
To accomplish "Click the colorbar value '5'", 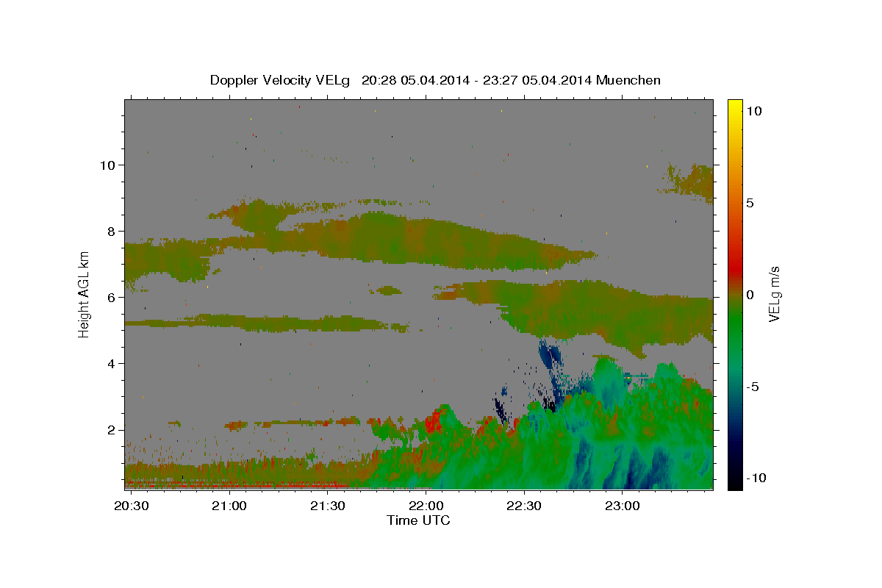I will pyautogui.click(x=750, y=203).
